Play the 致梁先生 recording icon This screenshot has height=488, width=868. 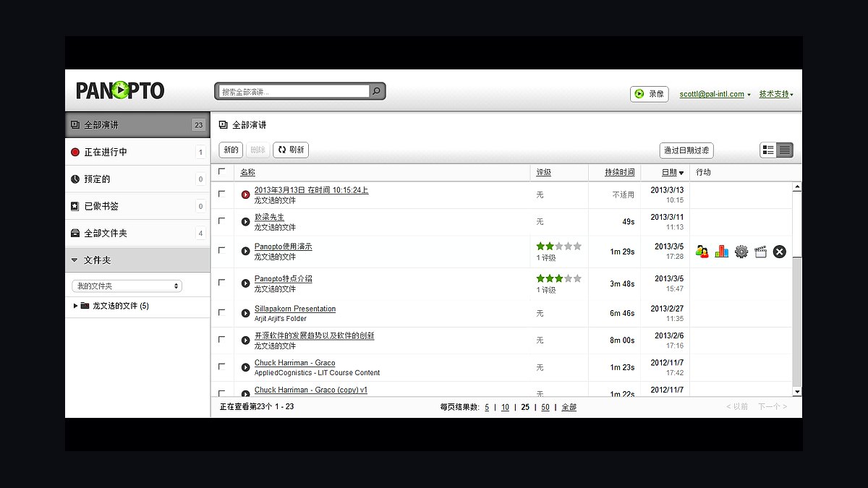246,222
